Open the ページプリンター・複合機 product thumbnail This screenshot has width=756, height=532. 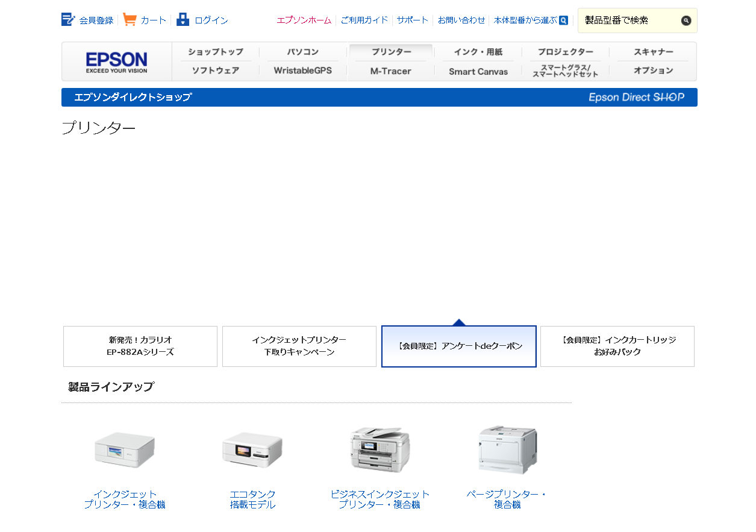click(507, 449)
